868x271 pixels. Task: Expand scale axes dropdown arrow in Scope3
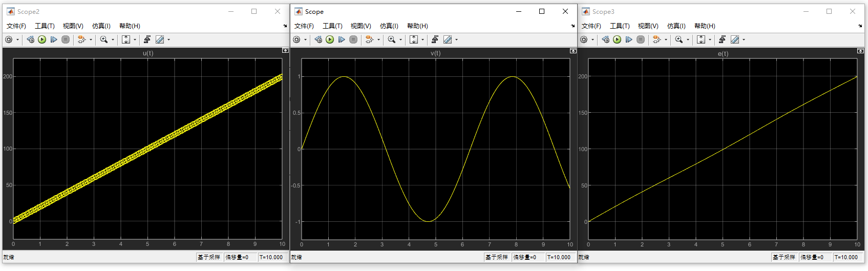coord(710,39)
